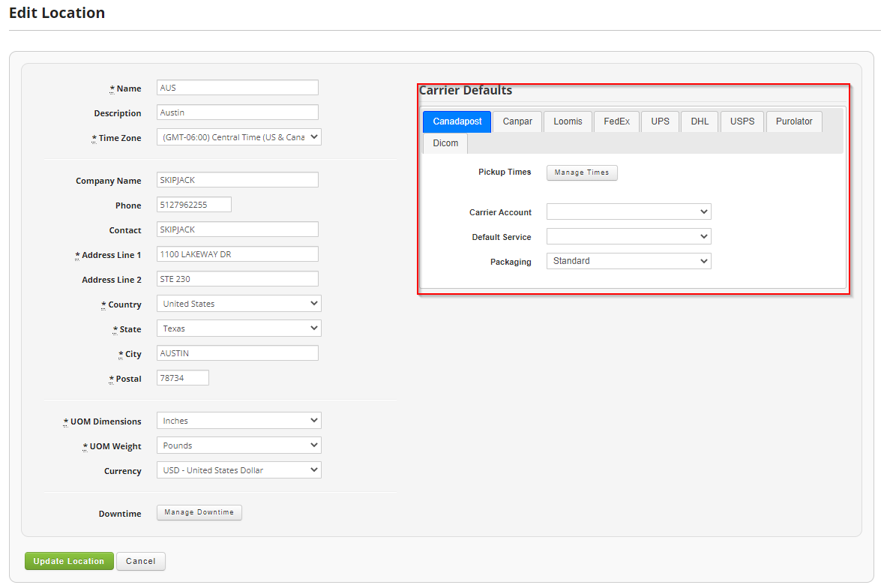Click the Manage Downtime button

199,512
